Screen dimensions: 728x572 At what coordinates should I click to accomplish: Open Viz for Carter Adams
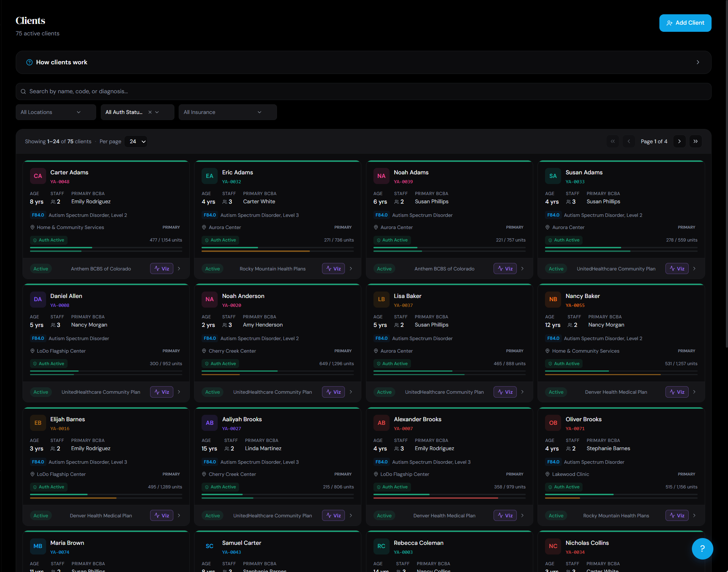(162, 269)
